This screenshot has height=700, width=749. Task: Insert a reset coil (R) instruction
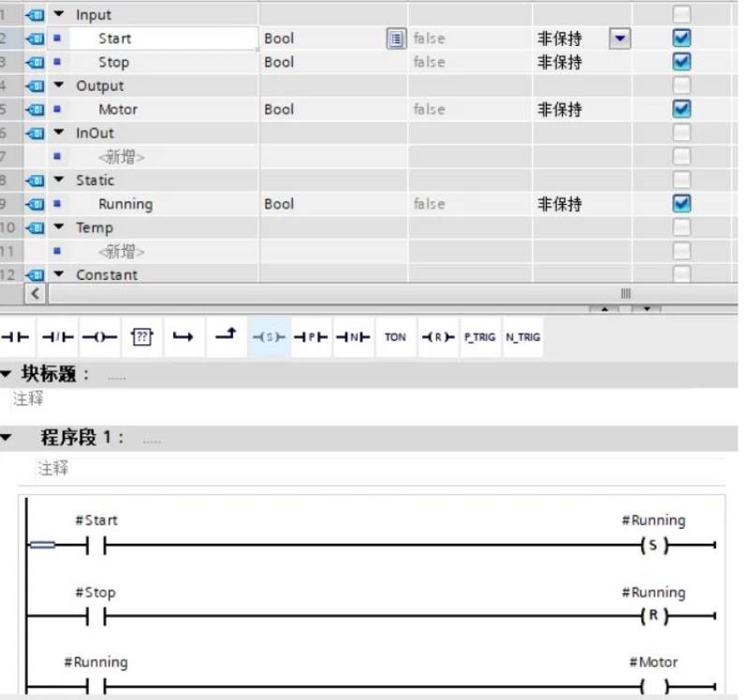pyautogui.click(x=438, y=337)
